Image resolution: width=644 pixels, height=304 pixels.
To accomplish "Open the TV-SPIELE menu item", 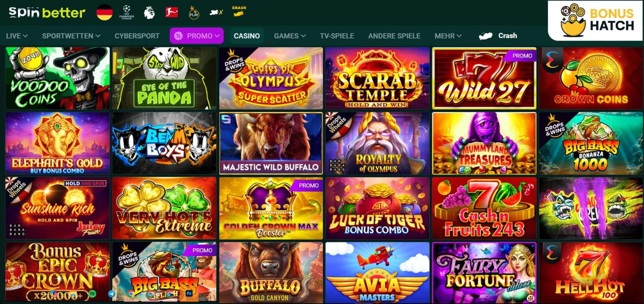I will 337,36.
